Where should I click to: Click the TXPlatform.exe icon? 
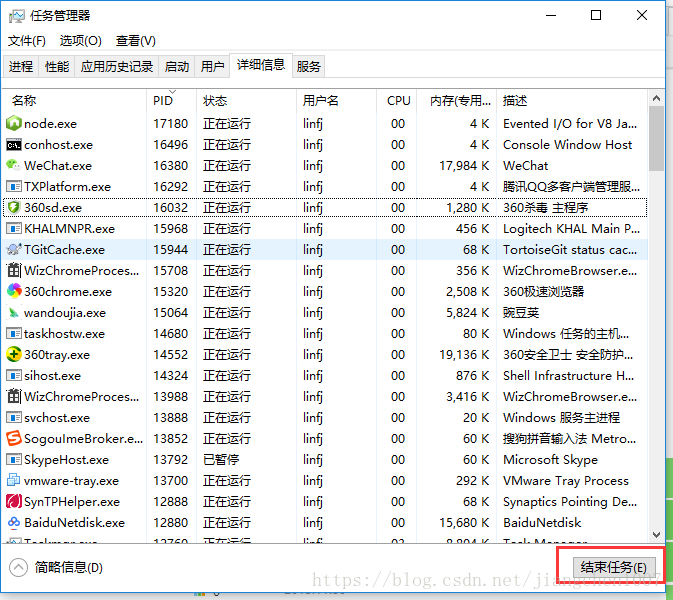coord(14,187)
